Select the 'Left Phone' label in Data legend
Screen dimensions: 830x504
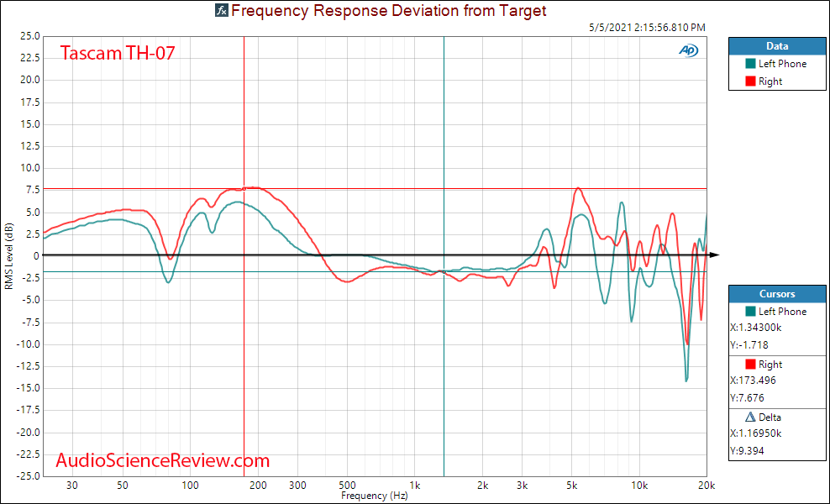pos(782,64)
